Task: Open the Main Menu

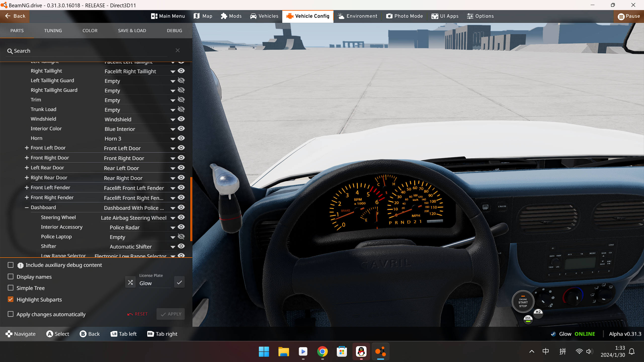Action: click(x=168, y=16)
